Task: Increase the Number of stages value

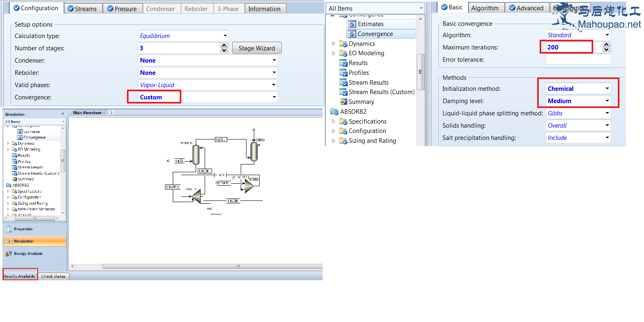Action: click(224, 45)
